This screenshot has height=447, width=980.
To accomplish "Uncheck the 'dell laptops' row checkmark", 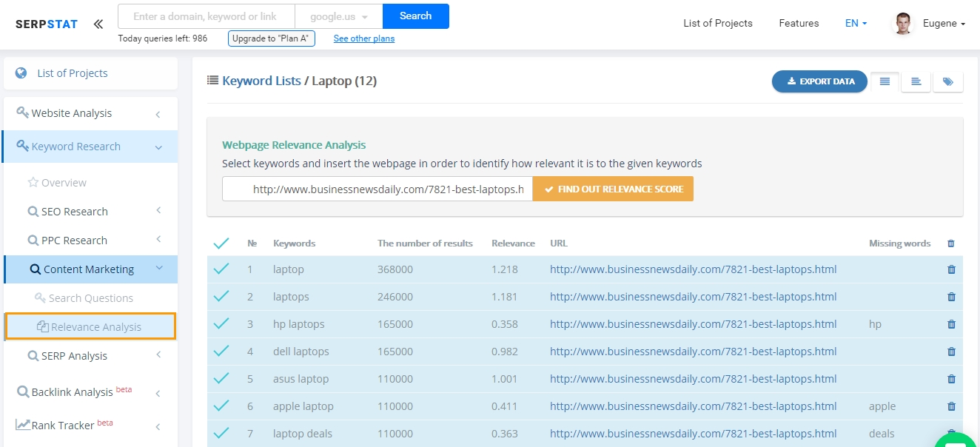I will click(x=221, y=352).
